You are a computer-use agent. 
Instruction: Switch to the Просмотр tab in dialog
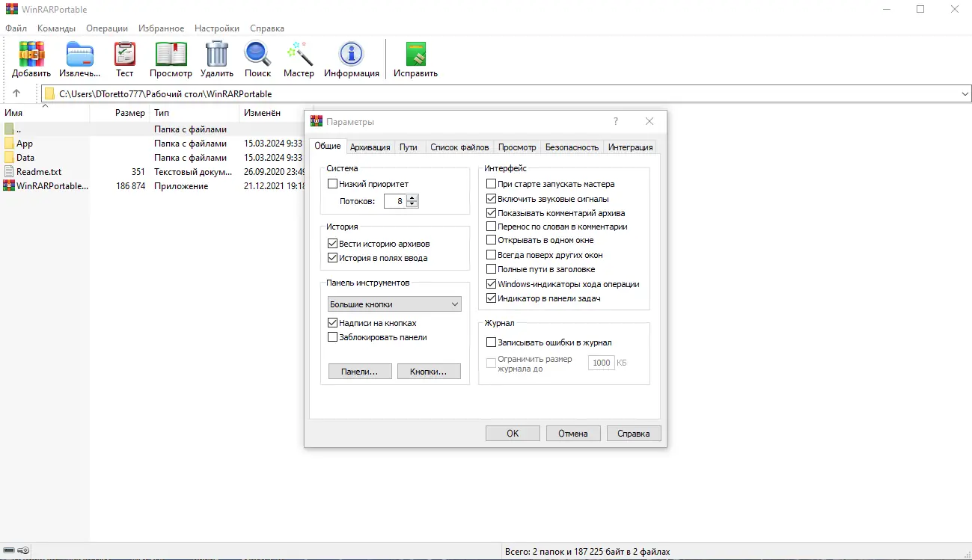tap(517, 147)
